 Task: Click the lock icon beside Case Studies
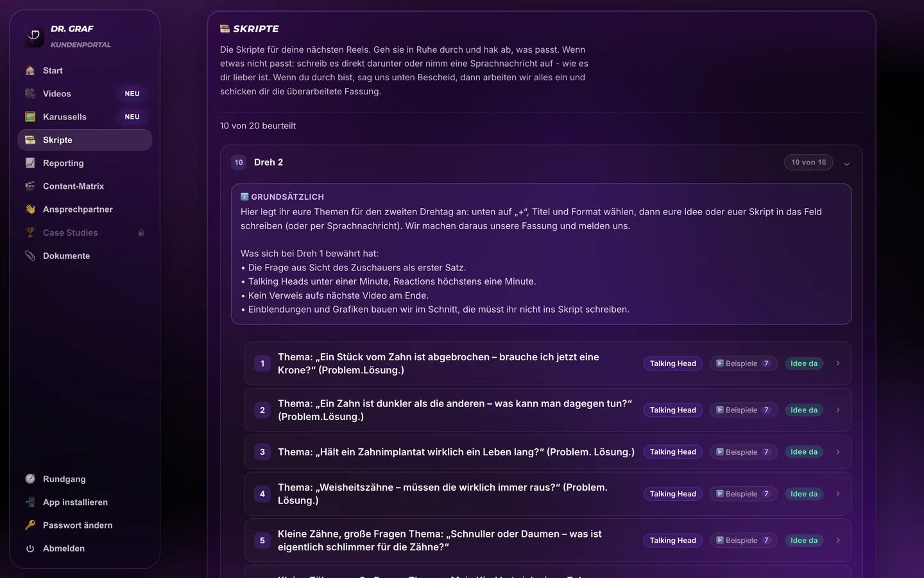(x=141, y=232)
